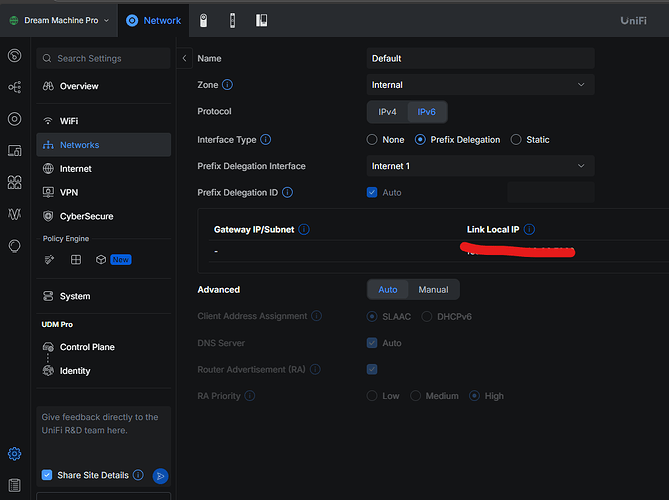Expand the Zone dropdown showing Internal
669x500 pixels.
point(480,85)
